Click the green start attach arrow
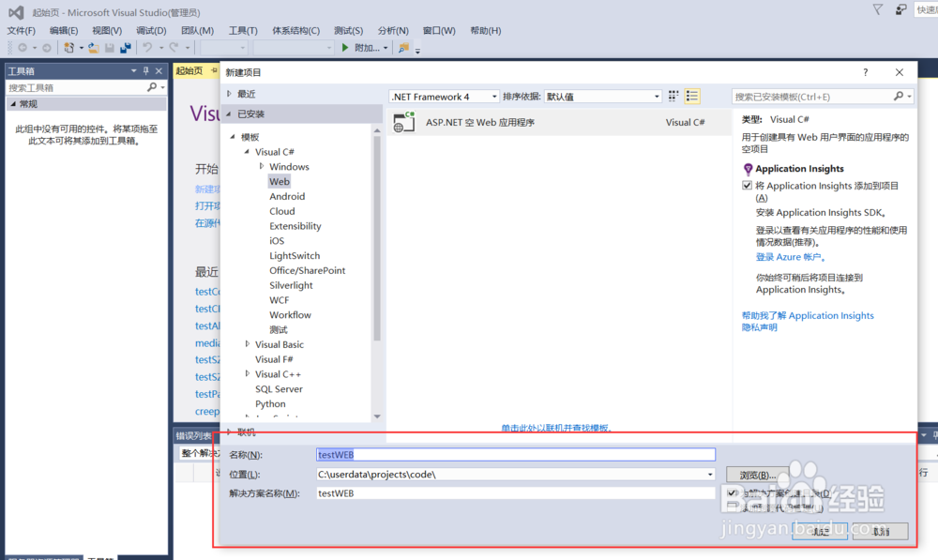938x560 pixels. coord(345,48)
